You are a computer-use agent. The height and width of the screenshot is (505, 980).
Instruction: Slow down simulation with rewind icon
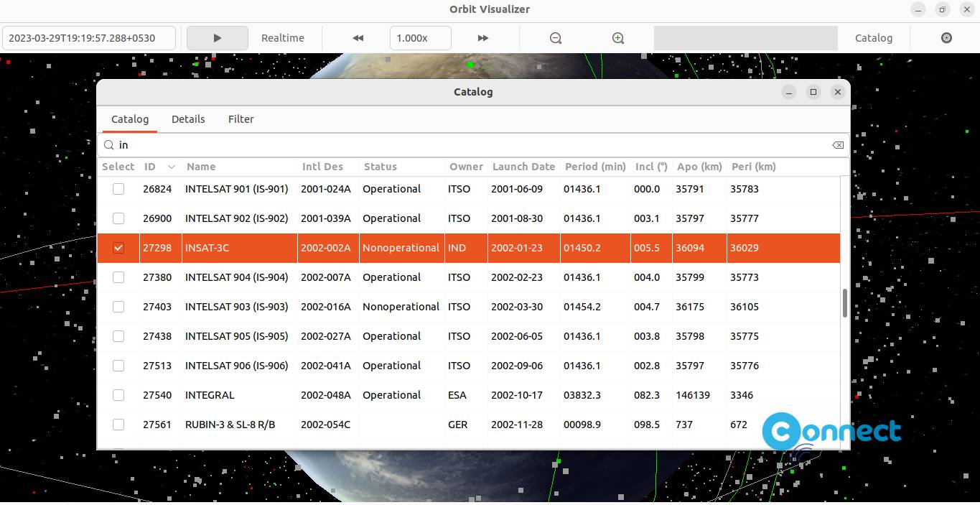point(358,38)
